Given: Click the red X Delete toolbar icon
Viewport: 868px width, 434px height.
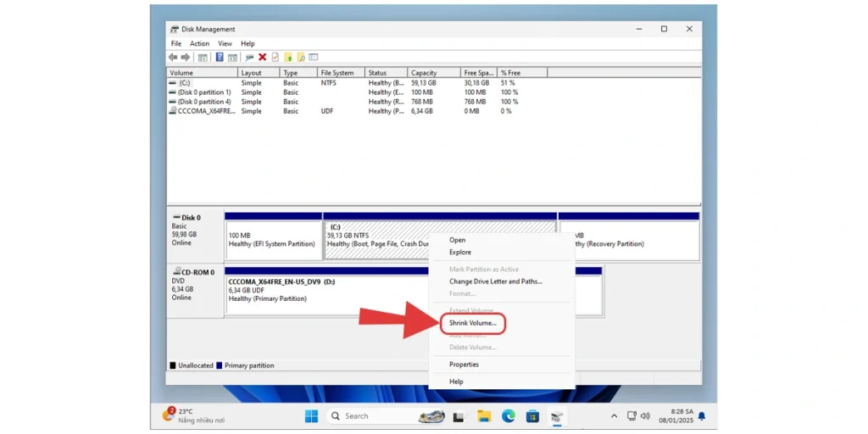Looking at the screenshot, I should [262, 57].
